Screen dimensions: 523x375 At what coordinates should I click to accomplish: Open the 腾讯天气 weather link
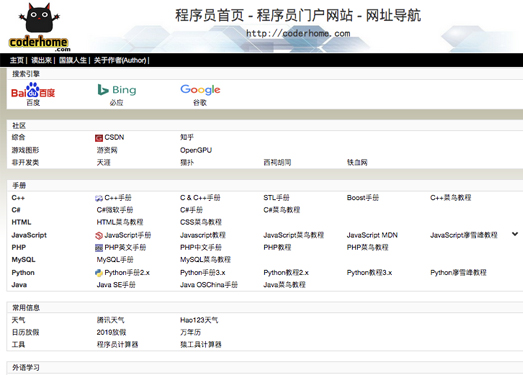pos(110,320)
